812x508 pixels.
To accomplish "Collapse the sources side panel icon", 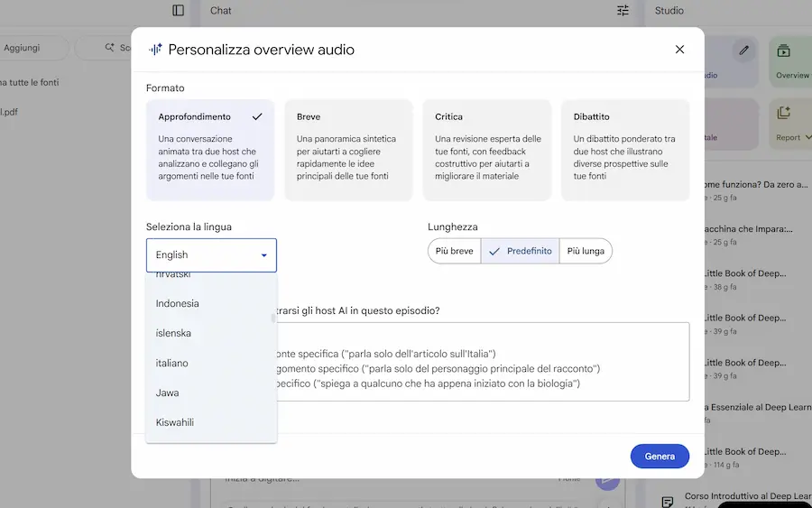I will 178,11.
